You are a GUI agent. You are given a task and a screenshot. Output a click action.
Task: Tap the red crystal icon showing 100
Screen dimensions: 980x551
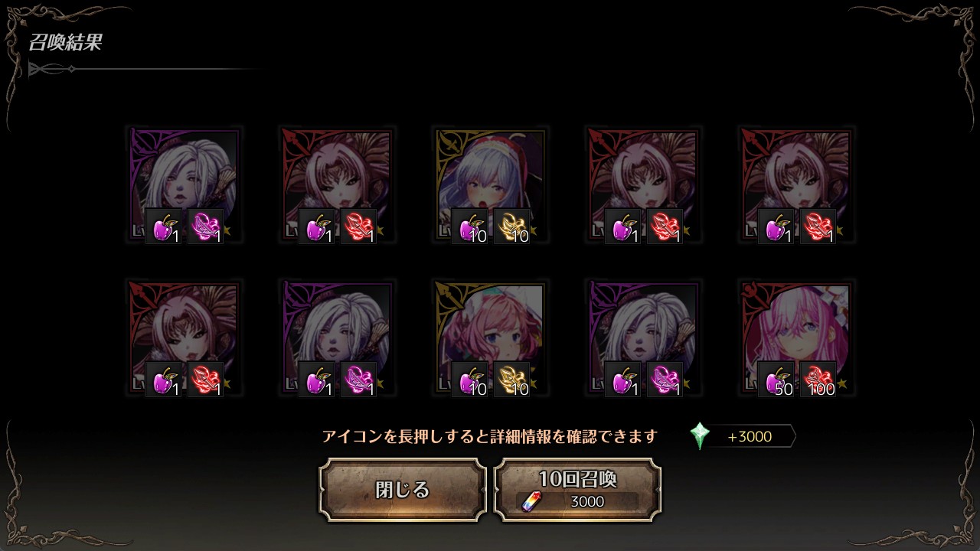pos(818,380)
